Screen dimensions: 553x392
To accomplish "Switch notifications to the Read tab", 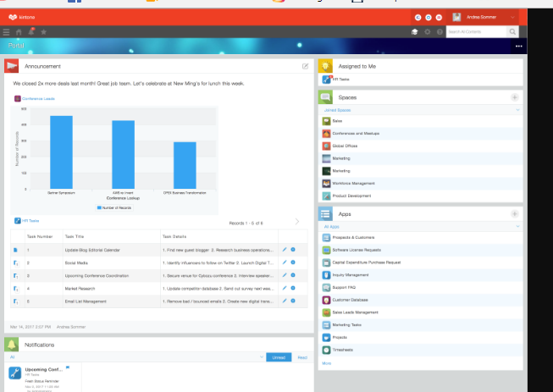I will pyautogui.click(x=301, y=358).
